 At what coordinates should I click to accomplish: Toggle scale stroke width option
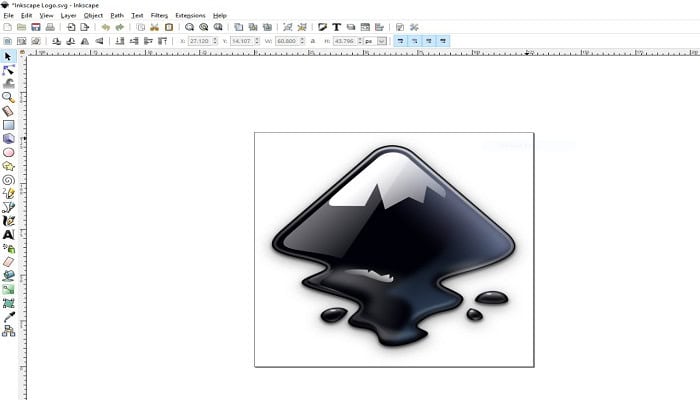[400, 41]
